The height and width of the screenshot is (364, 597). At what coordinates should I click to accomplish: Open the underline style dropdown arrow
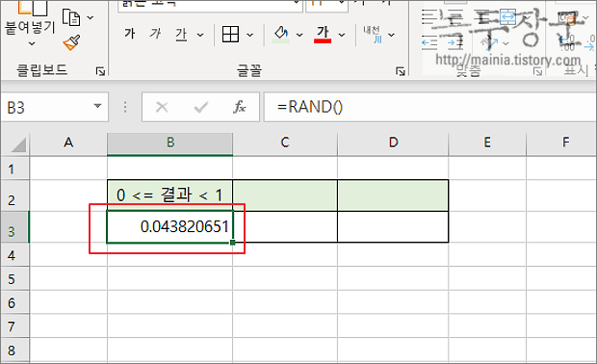(x=200, y=35)
